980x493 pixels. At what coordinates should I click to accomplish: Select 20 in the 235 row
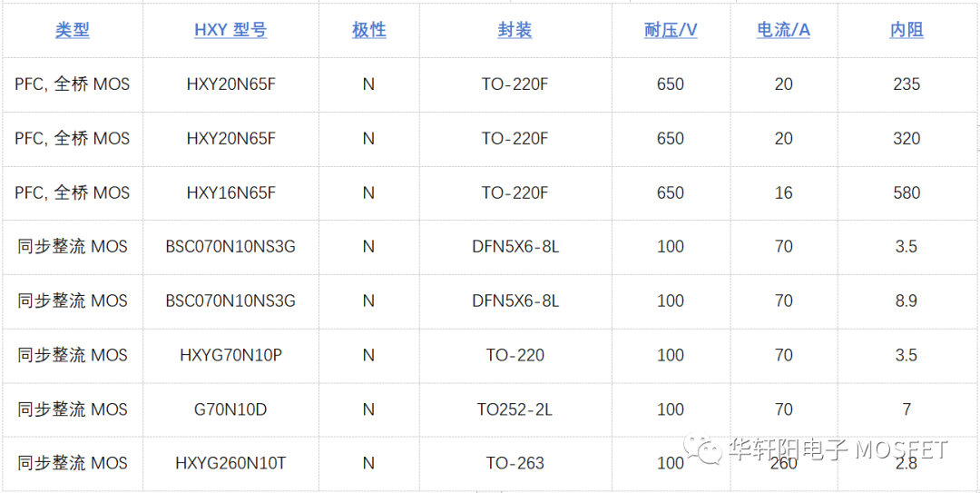point(783,84)
